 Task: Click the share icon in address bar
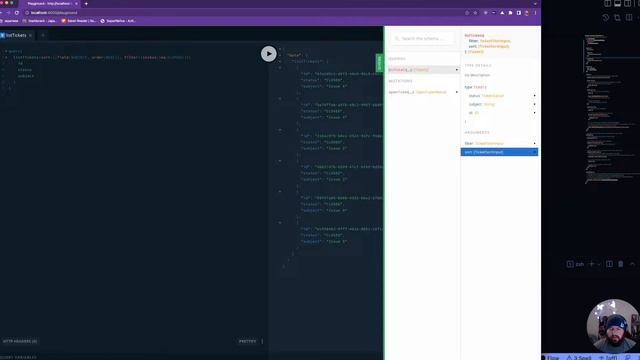[x=467, y=13]
